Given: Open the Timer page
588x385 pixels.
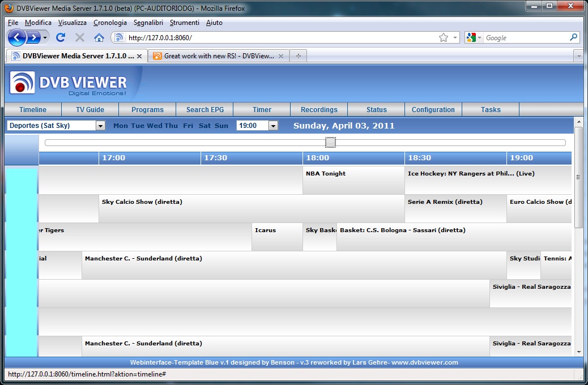Looking at the screenshot, I should point(262,109).
